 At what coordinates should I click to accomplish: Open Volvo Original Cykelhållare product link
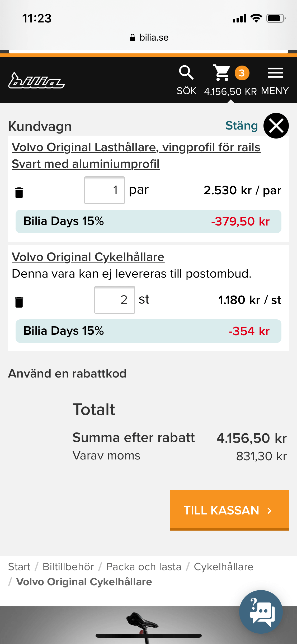tap(88, 257)
